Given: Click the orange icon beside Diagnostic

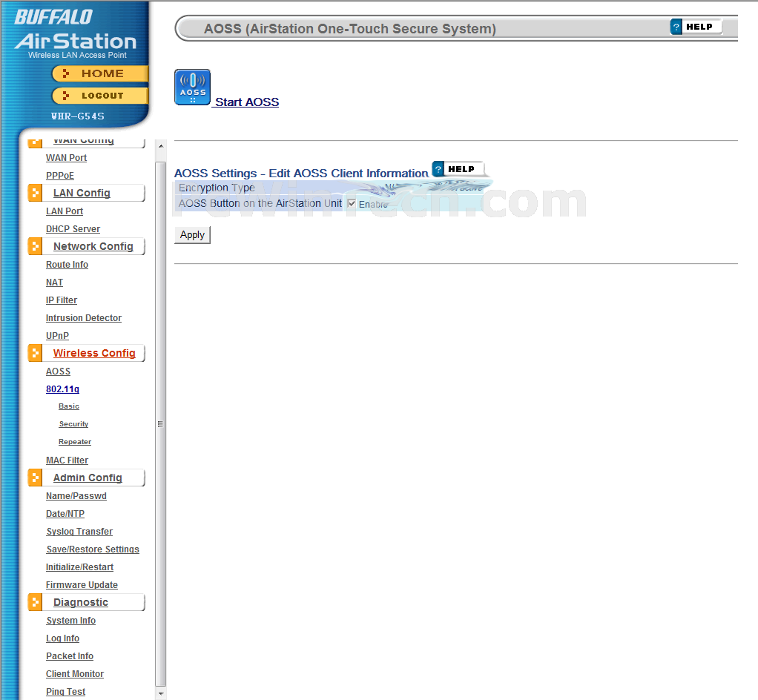Looking at the screenshot, I should pos(35,602).
